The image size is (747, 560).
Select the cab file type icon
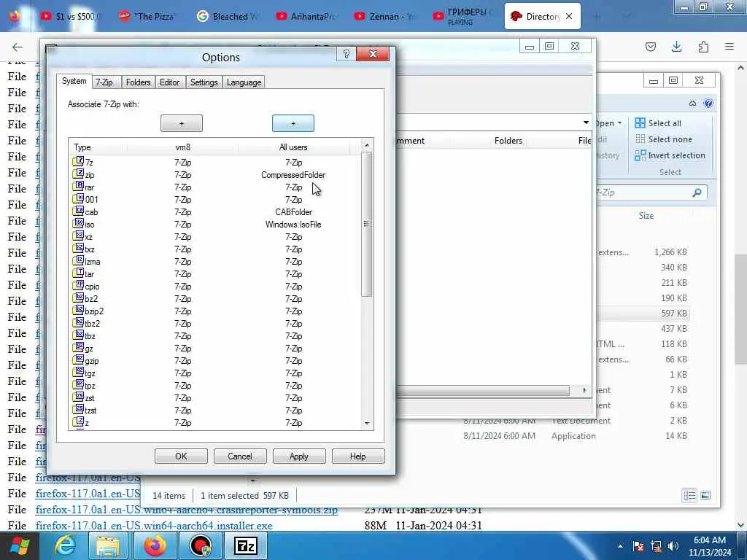(78, 211)
